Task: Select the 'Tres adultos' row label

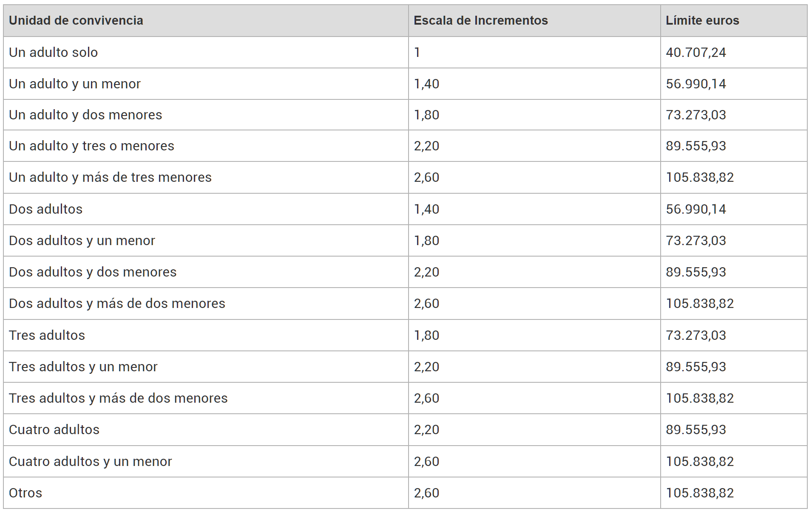Action: pos(47,335)
